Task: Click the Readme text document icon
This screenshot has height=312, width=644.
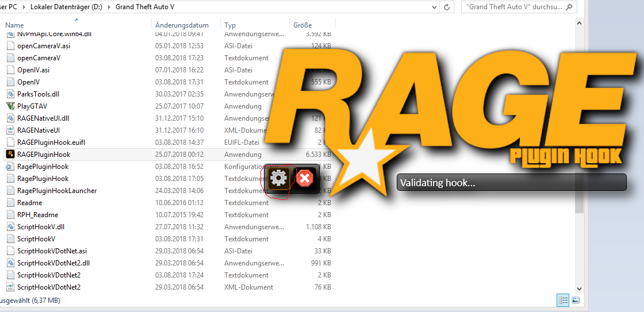Action: click(x=11, y=202)
